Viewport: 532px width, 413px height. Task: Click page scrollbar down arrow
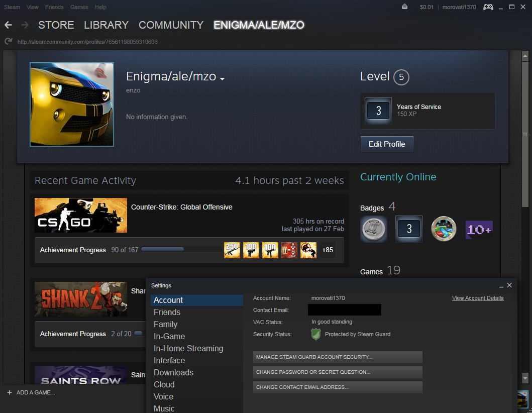click(x=525, y=377)
